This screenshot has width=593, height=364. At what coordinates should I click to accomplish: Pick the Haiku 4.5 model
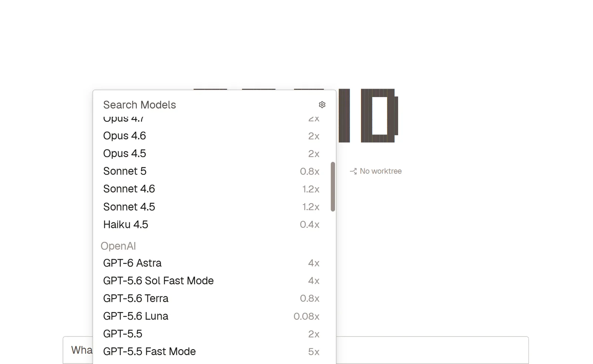point(211,225)
